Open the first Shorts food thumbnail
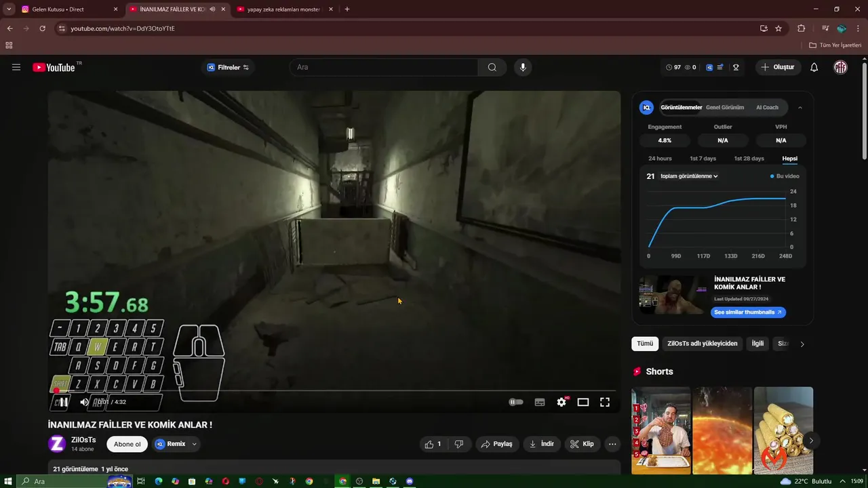This screenshot has height=488, width=868. point(661,430)
